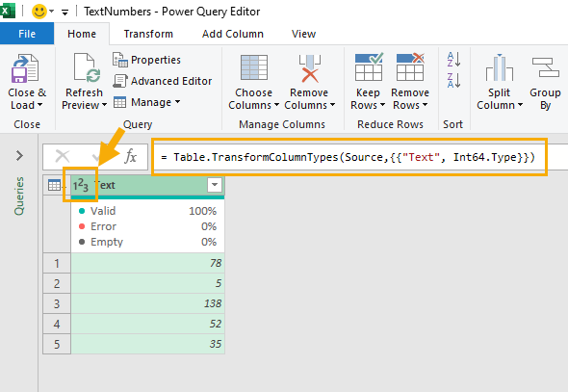Image resolution: width=568 pixels, height=392 pixels.
Task: Click the Refresh Preview icon
Action: 87,67
